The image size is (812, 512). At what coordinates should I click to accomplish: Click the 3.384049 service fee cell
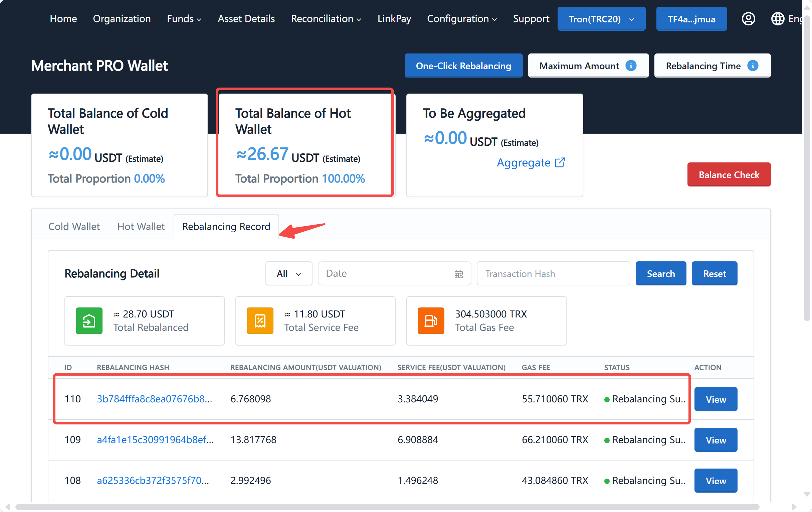tap(418, 399)
